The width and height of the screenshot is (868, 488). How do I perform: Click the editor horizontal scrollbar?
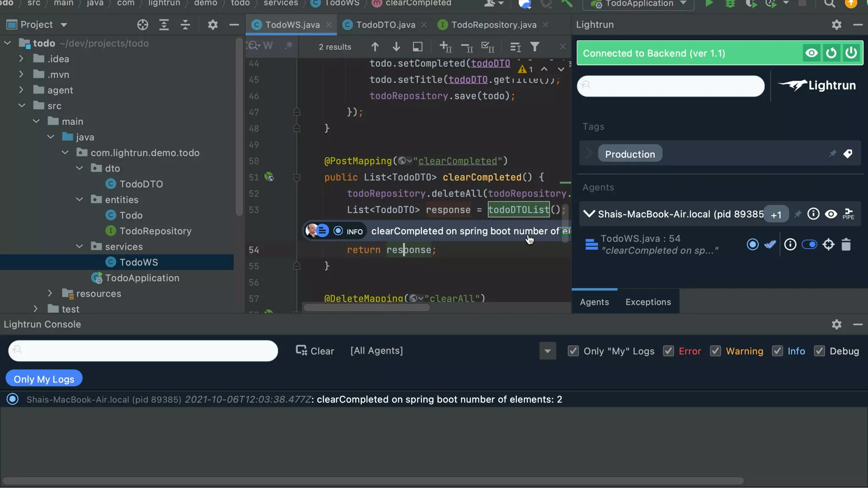[367, 308]
